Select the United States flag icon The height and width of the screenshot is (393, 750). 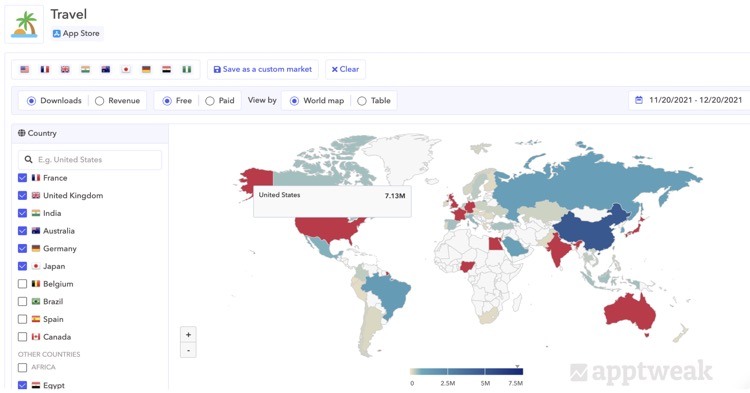click(24, 69)
